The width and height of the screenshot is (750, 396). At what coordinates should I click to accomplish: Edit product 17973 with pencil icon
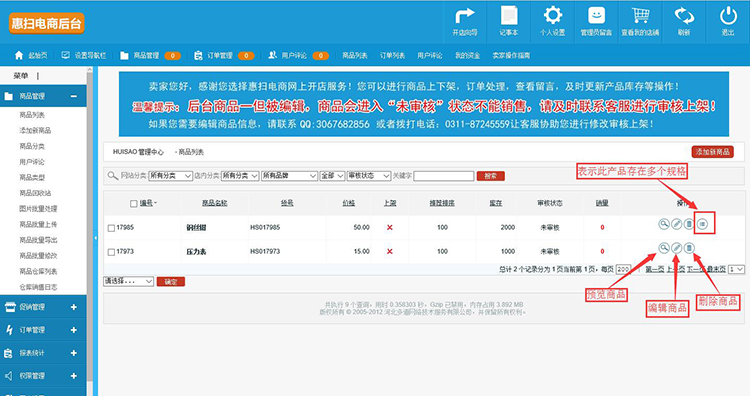676,248
